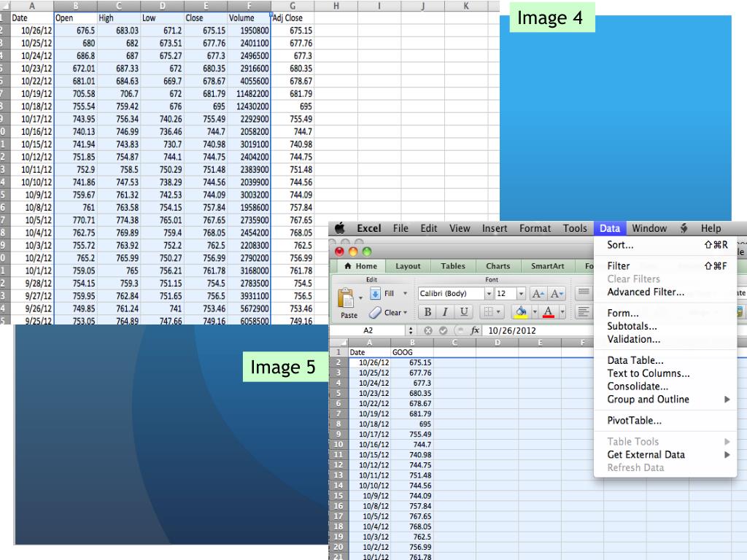Open the Calibri (Body) font name dropdown

pyautogui.click(x=489, y=293)
